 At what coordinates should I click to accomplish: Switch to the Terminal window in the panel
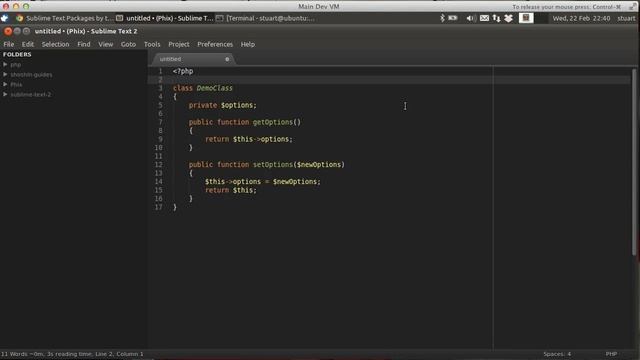coord(265,18)
